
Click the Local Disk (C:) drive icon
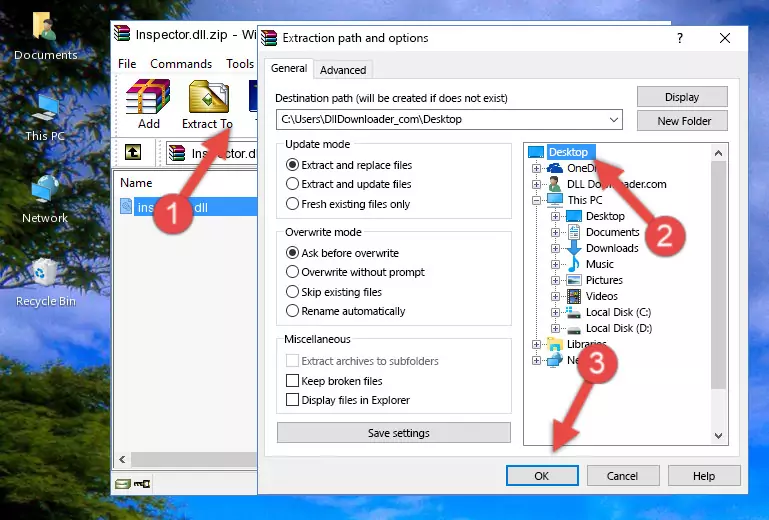pyautogui.click(x=573, y=312)
